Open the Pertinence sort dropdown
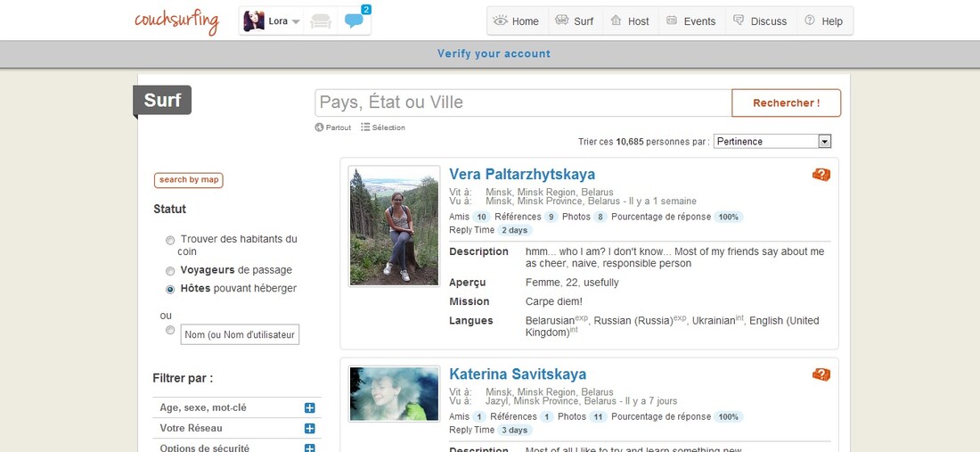The image size is (980, 452). [x=772, y=141]
